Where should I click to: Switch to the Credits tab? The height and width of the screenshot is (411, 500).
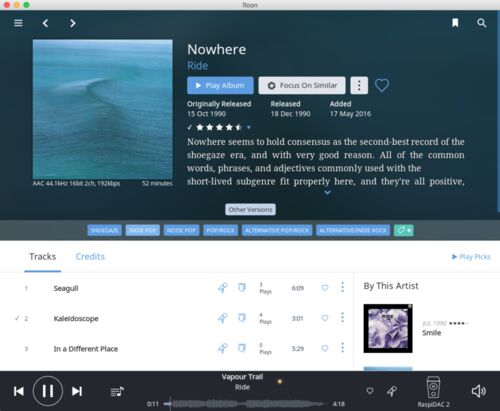pos(90,256)
